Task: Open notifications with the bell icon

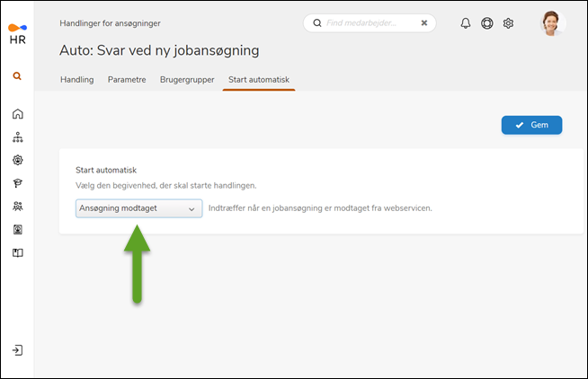Action: pos(466,23)
